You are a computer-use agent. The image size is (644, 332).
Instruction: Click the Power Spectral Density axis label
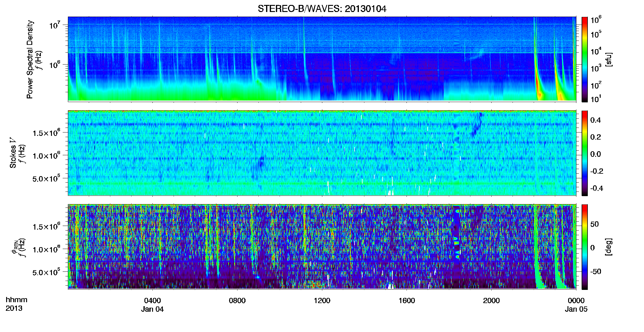click(x=30, y=59)
